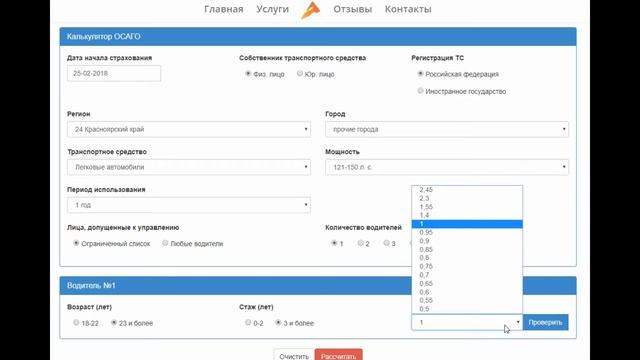Expand the Транспортное средство dropdown

189,167
